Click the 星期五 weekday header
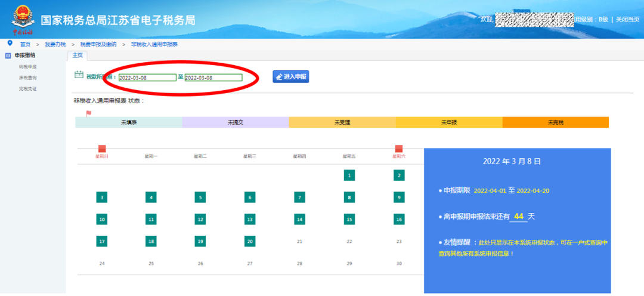The image size is (644, 296). 349,156
